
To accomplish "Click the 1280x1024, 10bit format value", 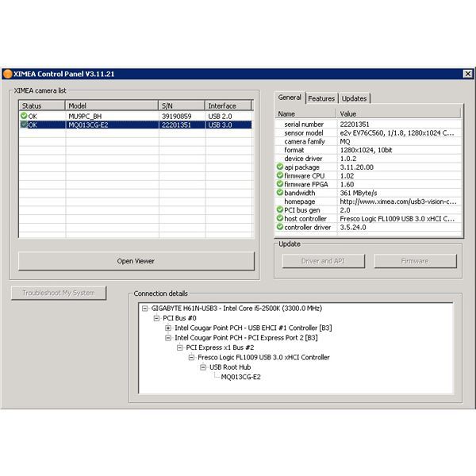I will click(x=366, y=150).
